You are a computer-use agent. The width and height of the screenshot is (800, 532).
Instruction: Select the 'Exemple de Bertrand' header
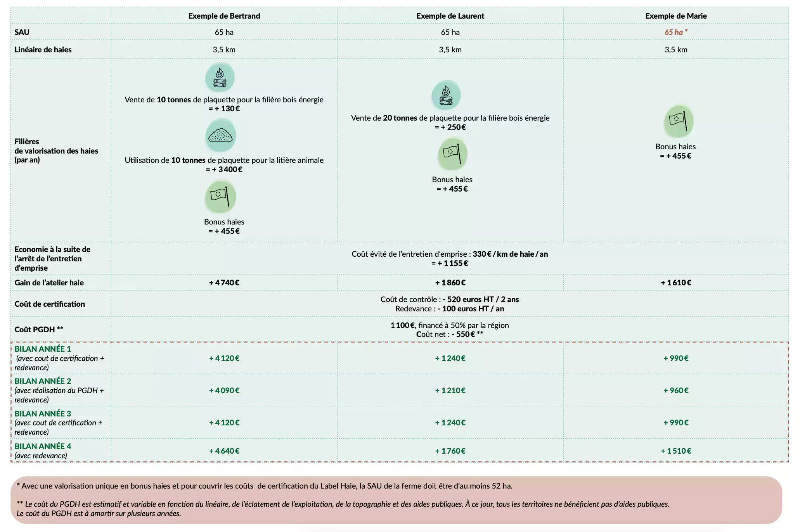224,16
